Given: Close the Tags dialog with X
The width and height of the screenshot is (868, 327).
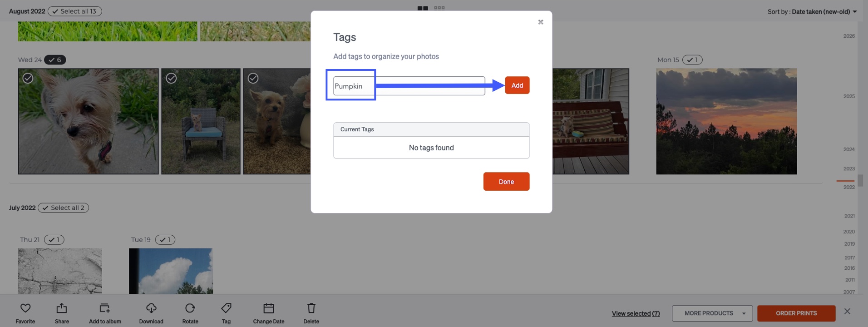Looking at the screenshot, I should [540, 22].
